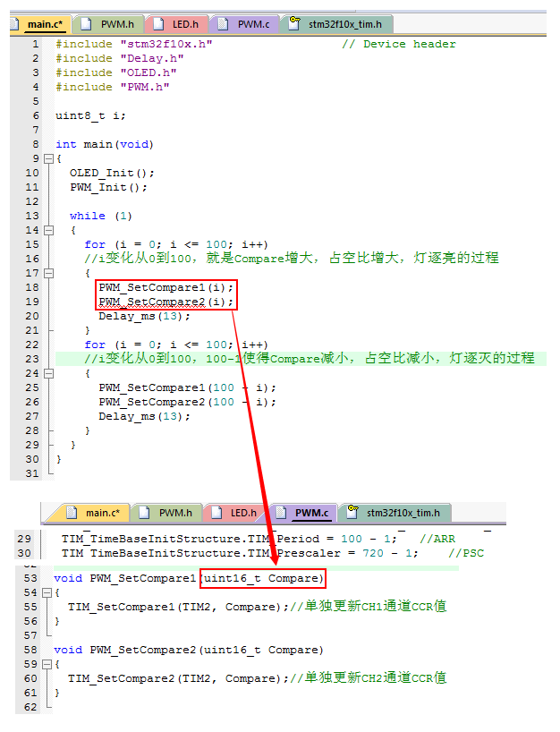
Task: Click '//ARR' comment
Action: pyautogui.click(x=437, y=539)
